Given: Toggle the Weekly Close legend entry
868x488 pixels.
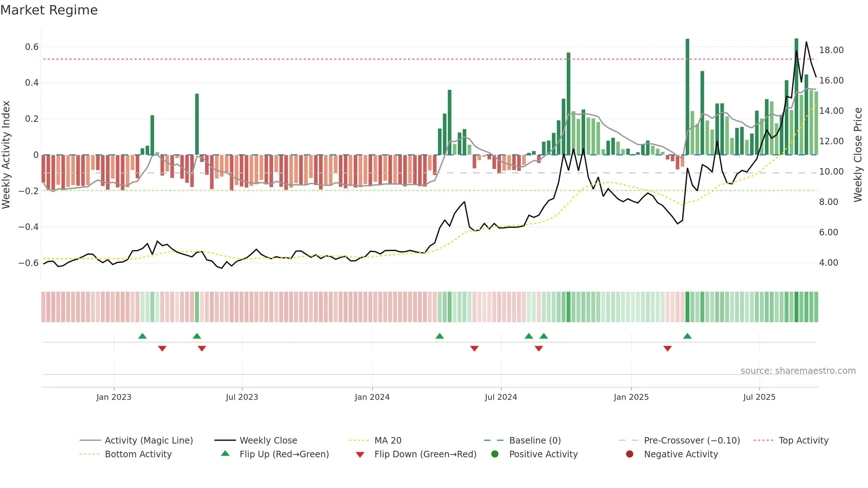Looking at the screenshot, I should (256, 440).
